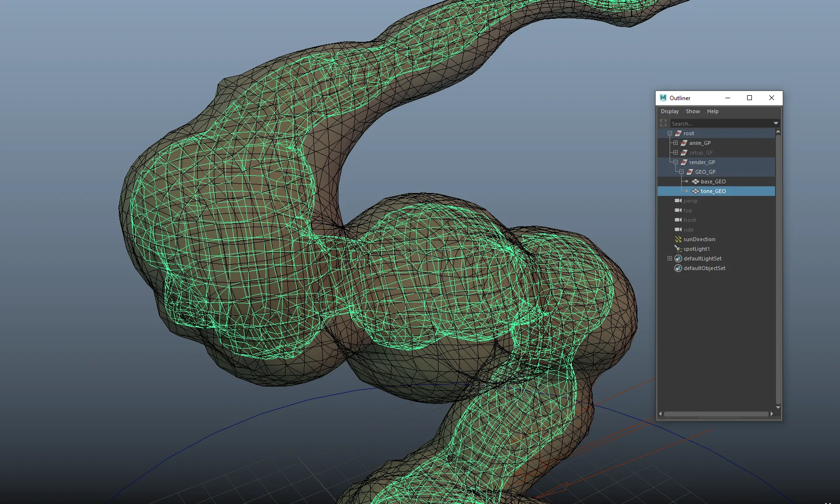
Task: Click the sunDirection directional light icon
Action: pos(678,239)
